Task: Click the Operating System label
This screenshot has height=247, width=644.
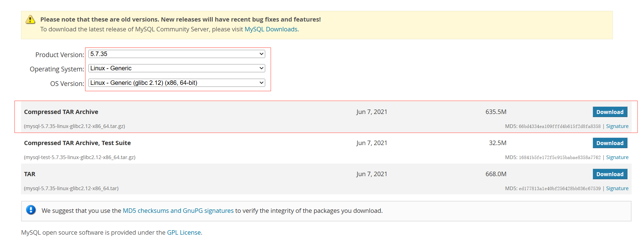Action: coord(57,69)
